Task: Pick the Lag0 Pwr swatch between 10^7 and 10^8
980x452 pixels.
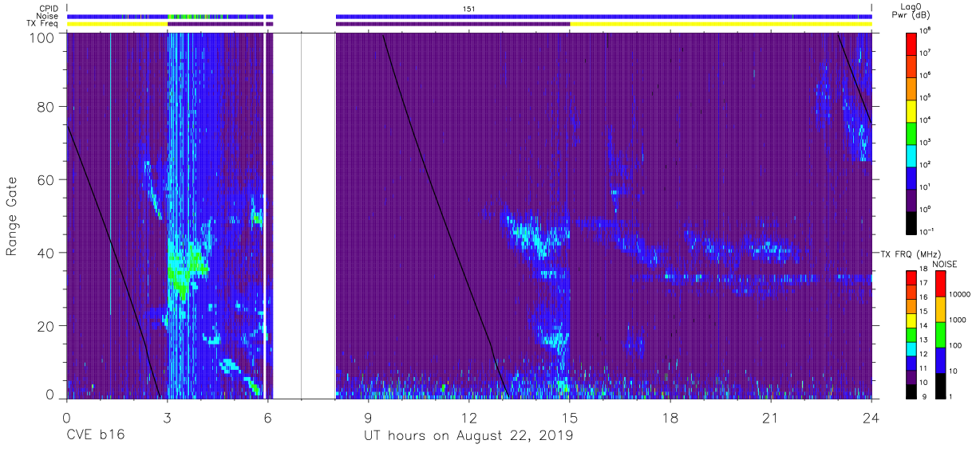Action: [912, 43]
